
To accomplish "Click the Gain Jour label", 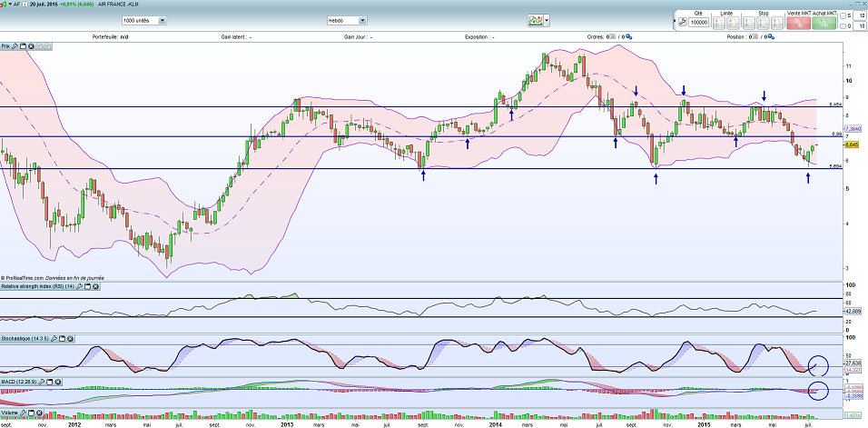I will 358,37.
